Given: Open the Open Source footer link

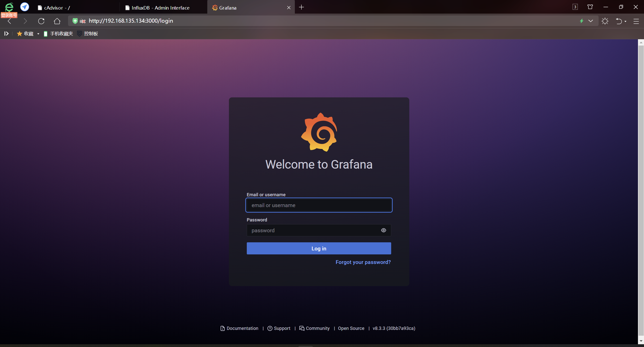Looking at the screenshot, I should (x=351, y=328).
